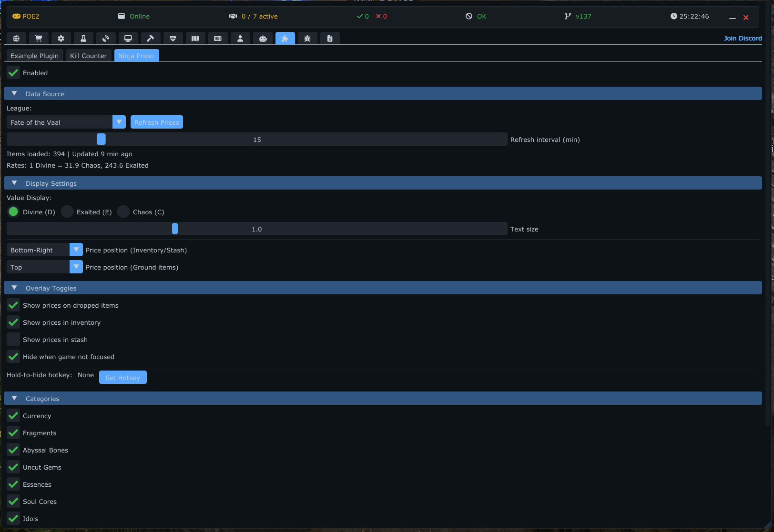Collapse the Data Source section
The width and height of the screenshot is (774, 532).
(x=383, y=94)
